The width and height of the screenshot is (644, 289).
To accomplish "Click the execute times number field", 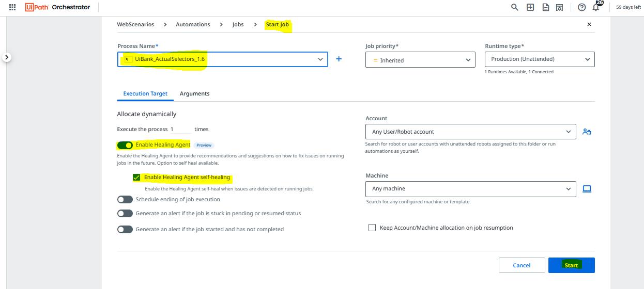I will (180, 129).
